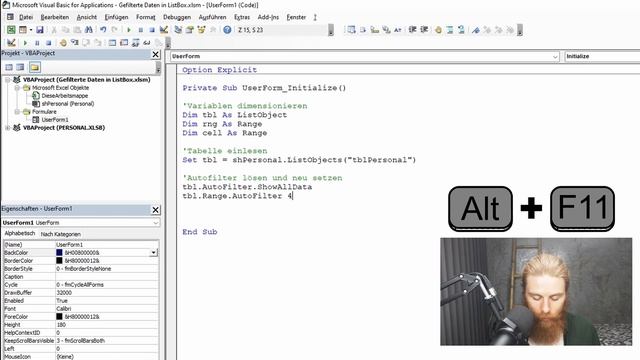Uncomment the selected block
Viewport: 640px width, 360px height.
pos(461,30)
